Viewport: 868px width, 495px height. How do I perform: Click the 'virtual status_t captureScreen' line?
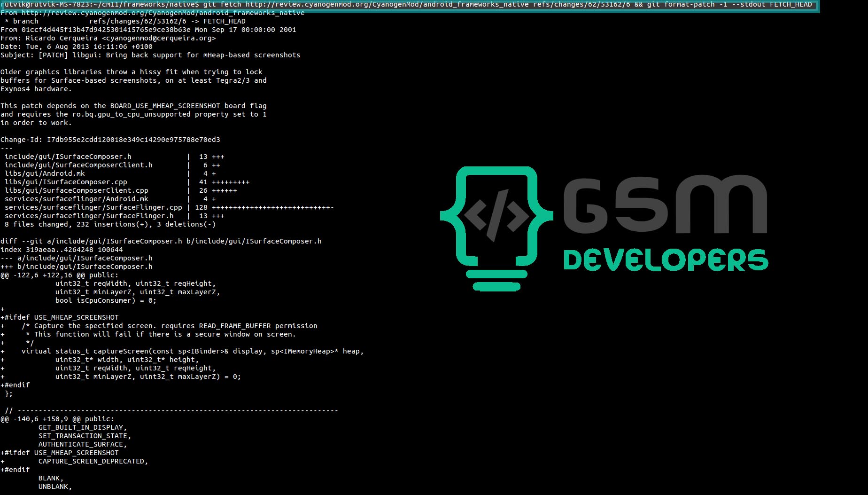pos(182,351)
